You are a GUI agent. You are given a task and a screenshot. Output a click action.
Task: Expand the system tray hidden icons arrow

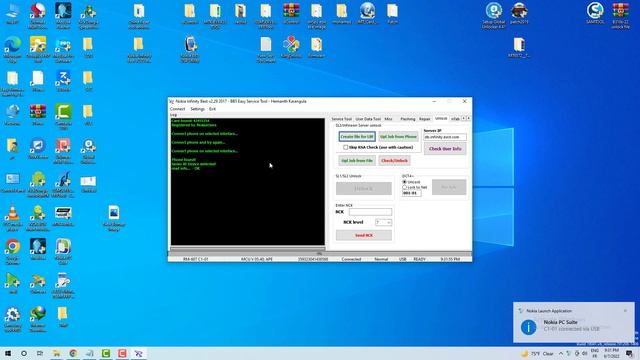coord(561,354)
